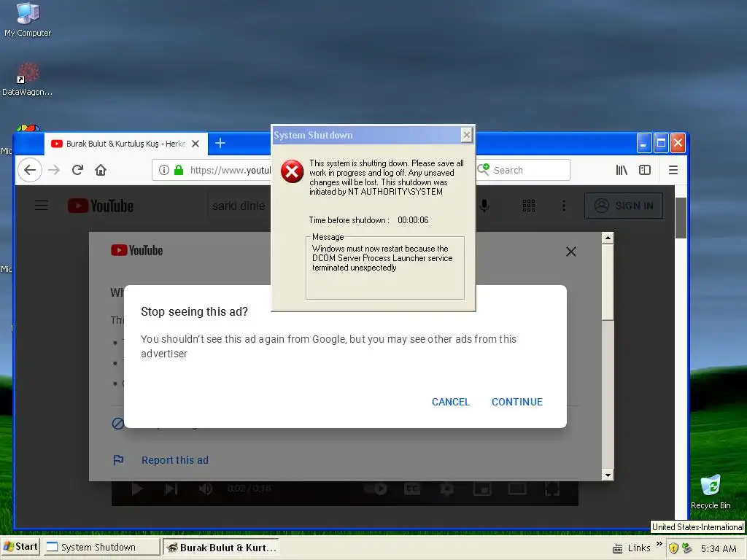Open YouTube guide hamburger menu
The width and height of the screenshot is (747, 560).
click(x=42, y=205)
